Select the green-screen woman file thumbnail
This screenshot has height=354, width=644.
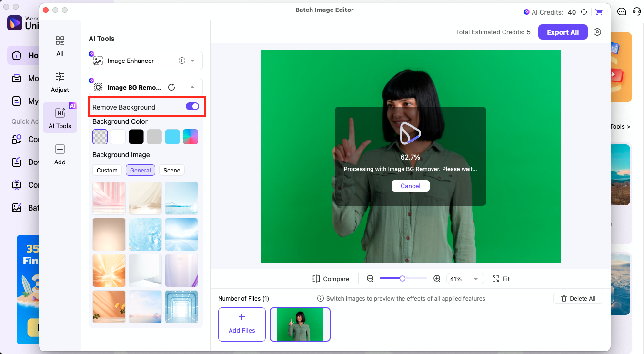pyautogui.click(x=300, y=324)
